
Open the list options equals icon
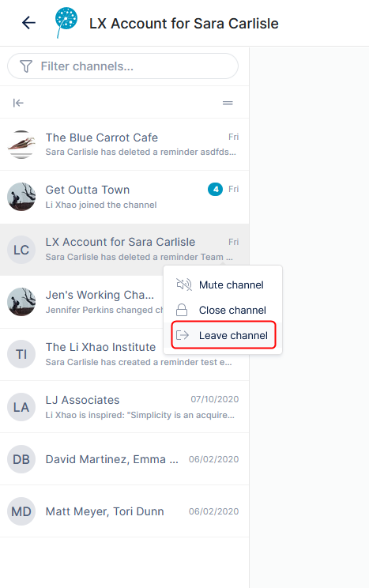[x=228, y=103]
